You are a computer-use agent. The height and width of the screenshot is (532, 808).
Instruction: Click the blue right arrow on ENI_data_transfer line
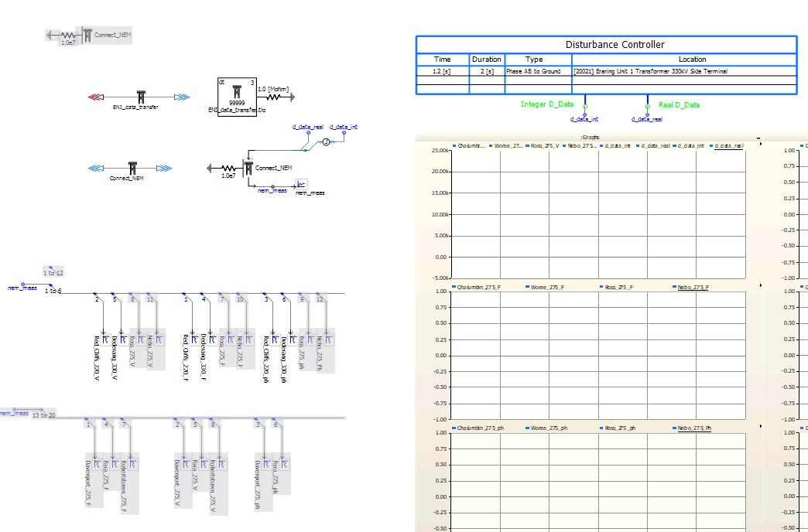[x=181, y=97]
